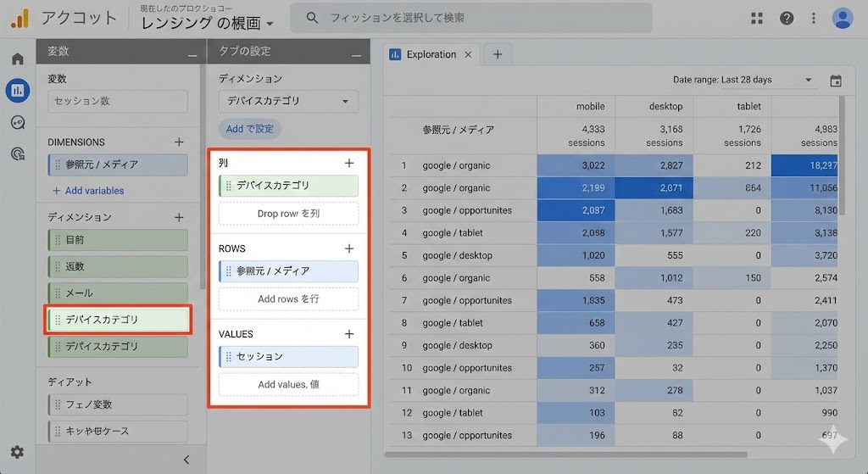This screenshot has height=474, width=868.
Task: Select the キャや毌ケース chip
Action: pyautogui.click(x=118, y=432)
